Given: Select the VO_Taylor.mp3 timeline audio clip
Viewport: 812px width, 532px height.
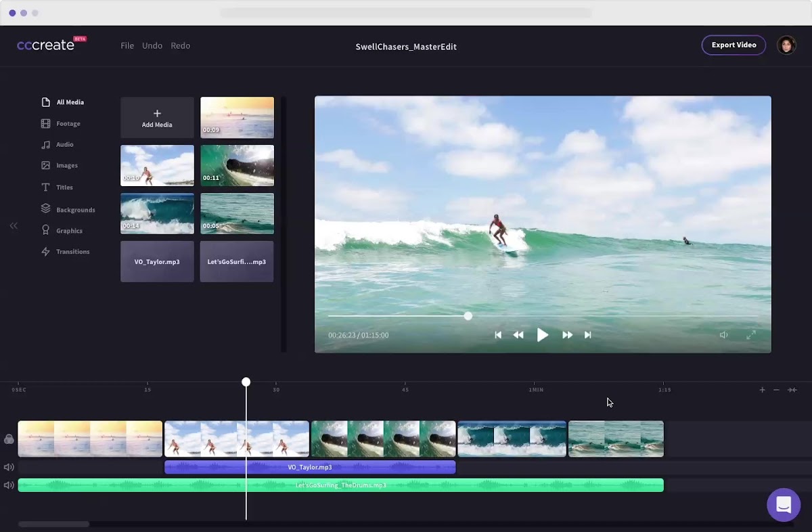Looking at the screenshot, I should (x=310, y=467).
